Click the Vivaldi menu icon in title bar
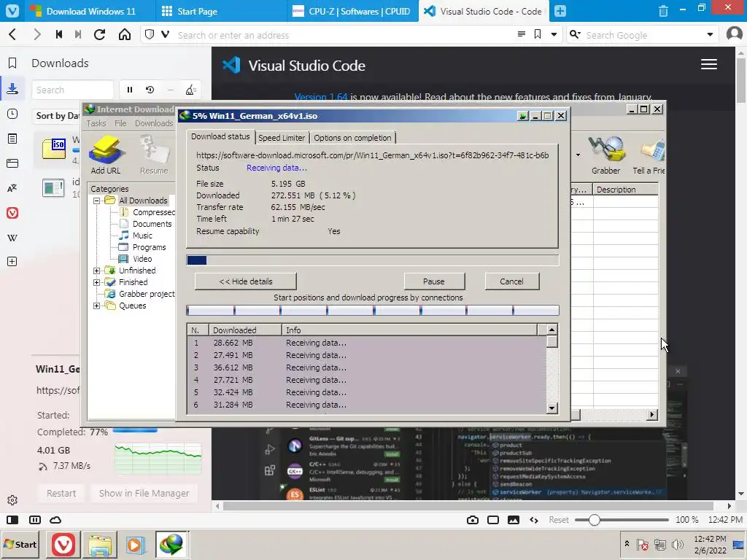Image resolution: width=747 pixels, height=560 pixels. [12, 10]
